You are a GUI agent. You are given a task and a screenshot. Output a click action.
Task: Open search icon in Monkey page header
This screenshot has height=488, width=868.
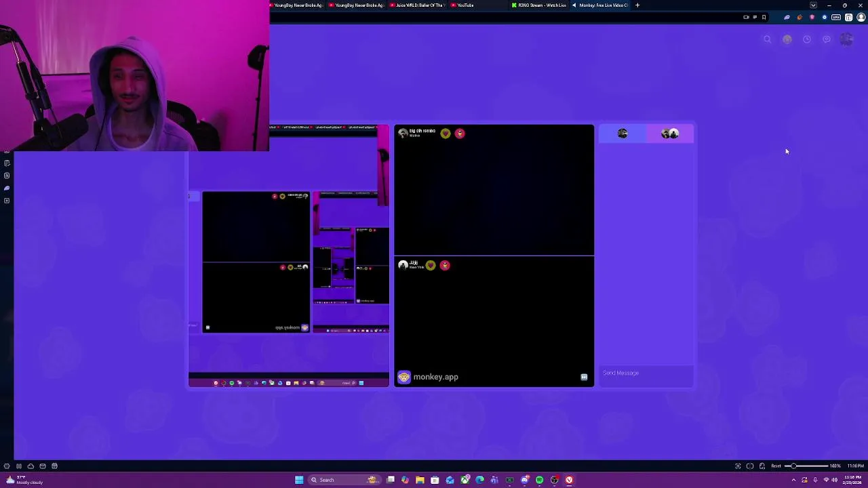click(768, 40)
